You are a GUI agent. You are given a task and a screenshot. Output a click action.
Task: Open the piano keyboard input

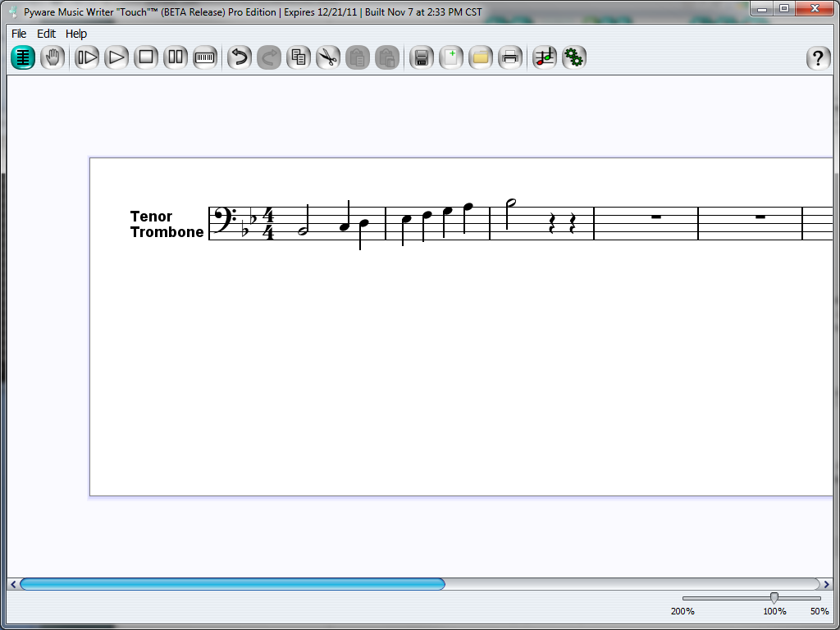point(204,57)
